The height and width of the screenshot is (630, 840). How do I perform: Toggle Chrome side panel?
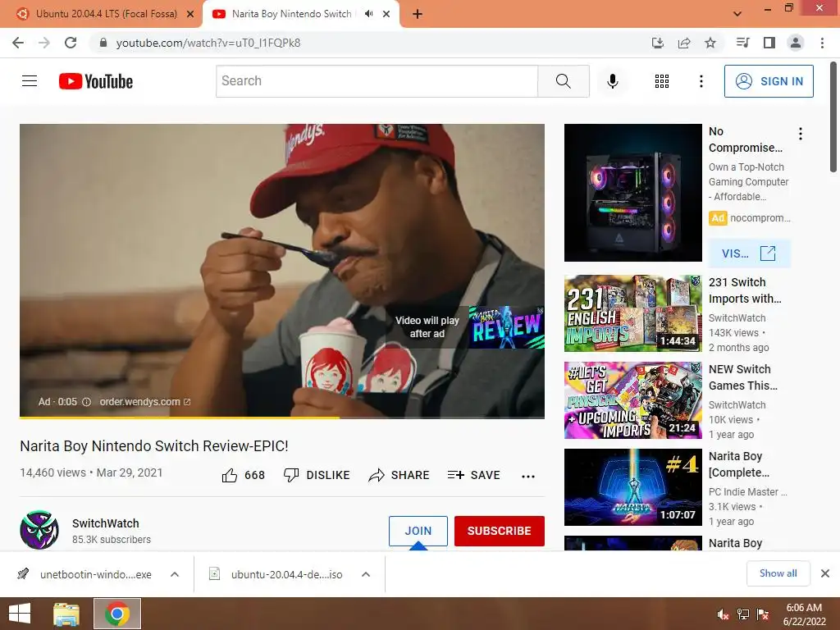[769, 43]
